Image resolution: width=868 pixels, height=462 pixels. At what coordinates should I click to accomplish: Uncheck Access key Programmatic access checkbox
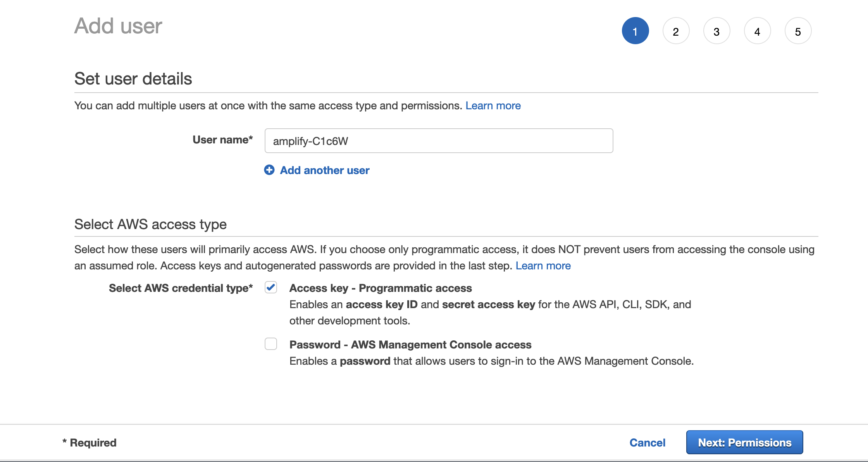271,288
